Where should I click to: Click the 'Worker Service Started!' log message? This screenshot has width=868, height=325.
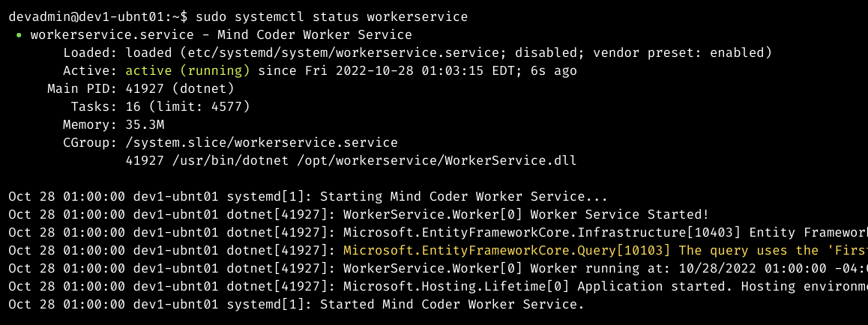tap(619, 214)
